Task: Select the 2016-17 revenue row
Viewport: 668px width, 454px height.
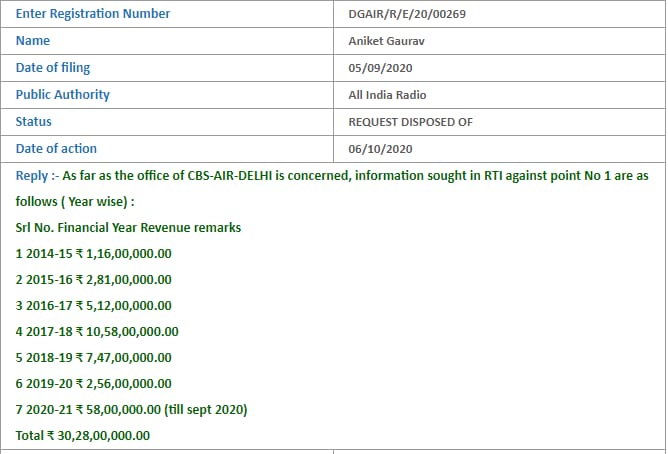Action: point(94,305)
